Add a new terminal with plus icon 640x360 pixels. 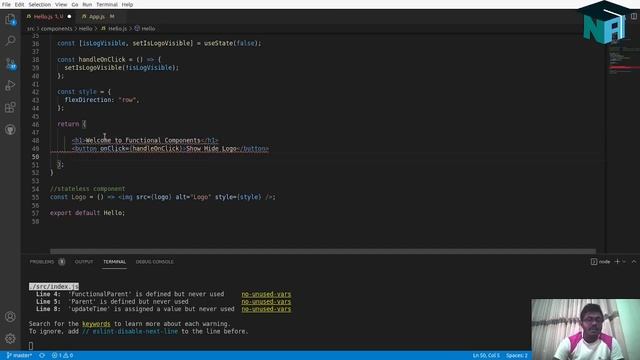[x=617, y=262]
